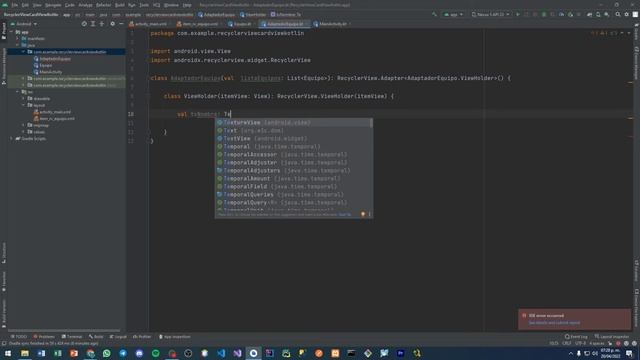Open the Build menu
640x360 pixels.
(120, 5)
